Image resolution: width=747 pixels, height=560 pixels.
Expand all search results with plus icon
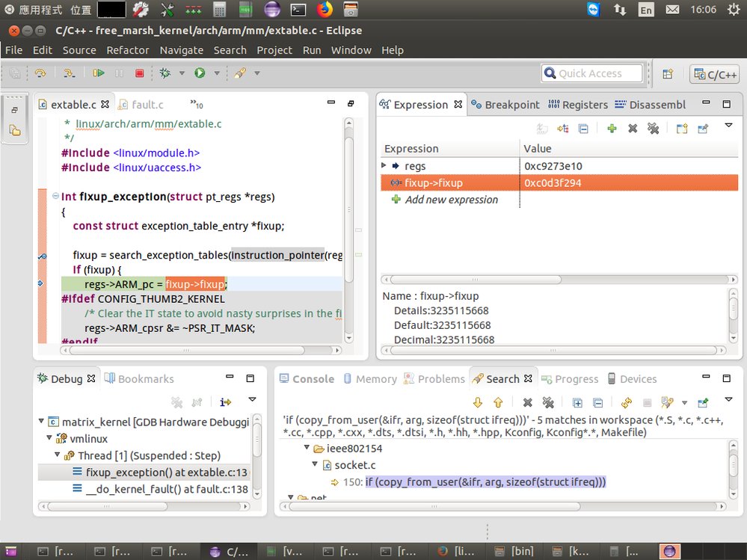(x=577, y=403)
